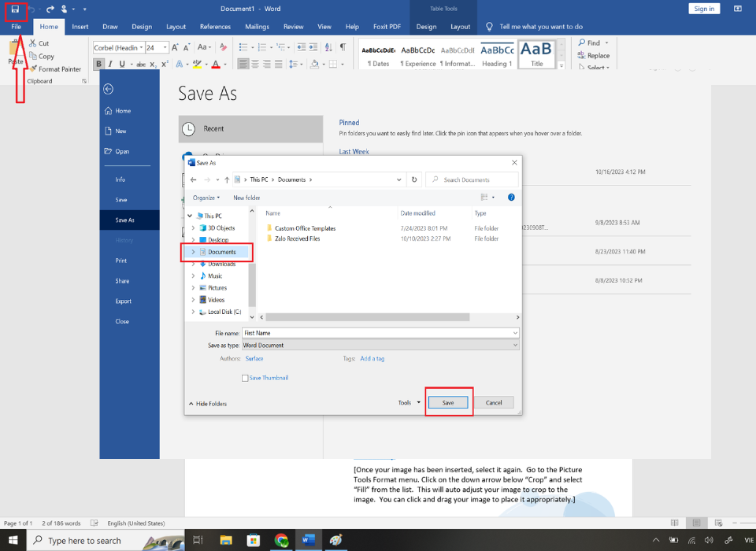Screen dimensions: 756x551
Task: Click the Save floppy disk icon in the title bar
Action: coord(16,9)
